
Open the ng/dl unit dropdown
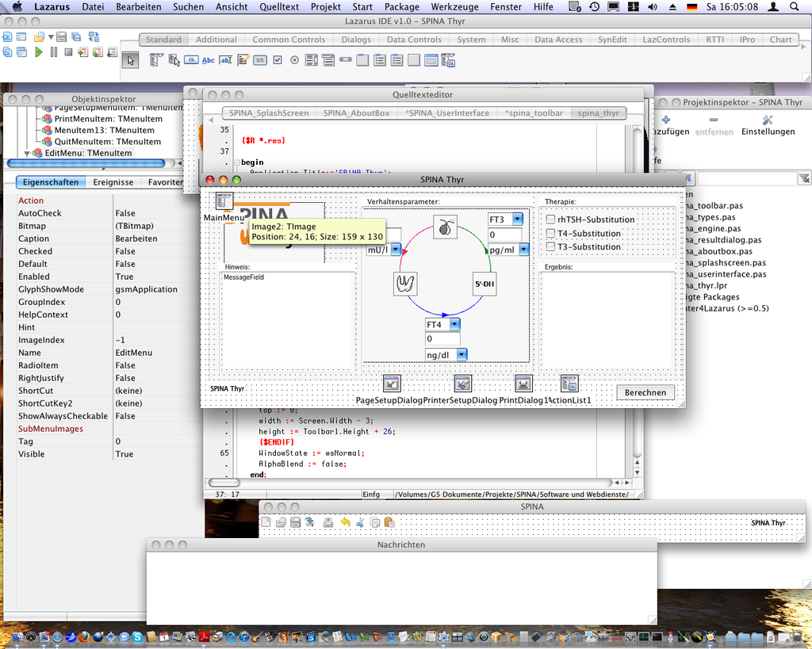(x=461, y=354)
